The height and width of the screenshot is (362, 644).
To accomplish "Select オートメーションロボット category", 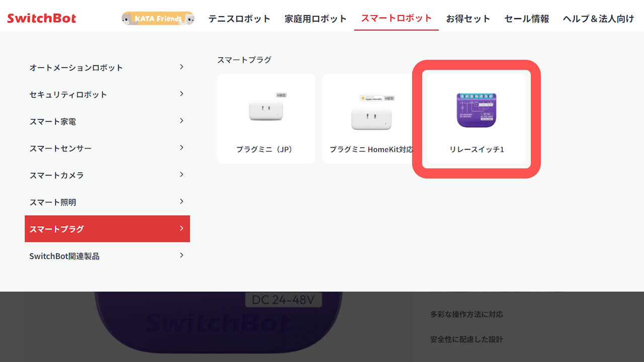I will coord(107,67).
